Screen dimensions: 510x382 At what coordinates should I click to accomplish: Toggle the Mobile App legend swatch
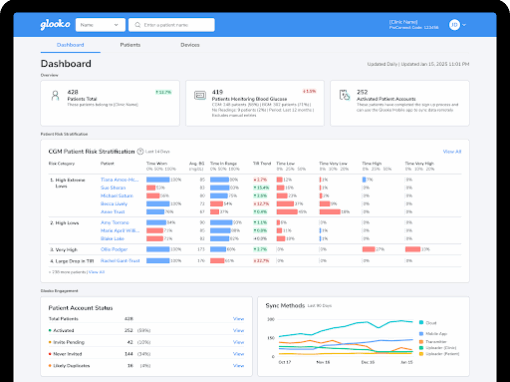(x=421, y=334)
